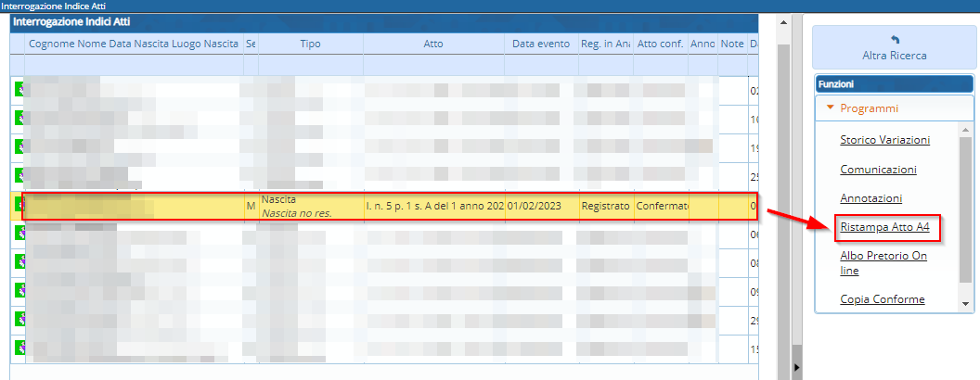The width and height of the screenshot is (980, 380).
Task: Sort the table by the Data evento column
Action: click(x=541, y=44)
